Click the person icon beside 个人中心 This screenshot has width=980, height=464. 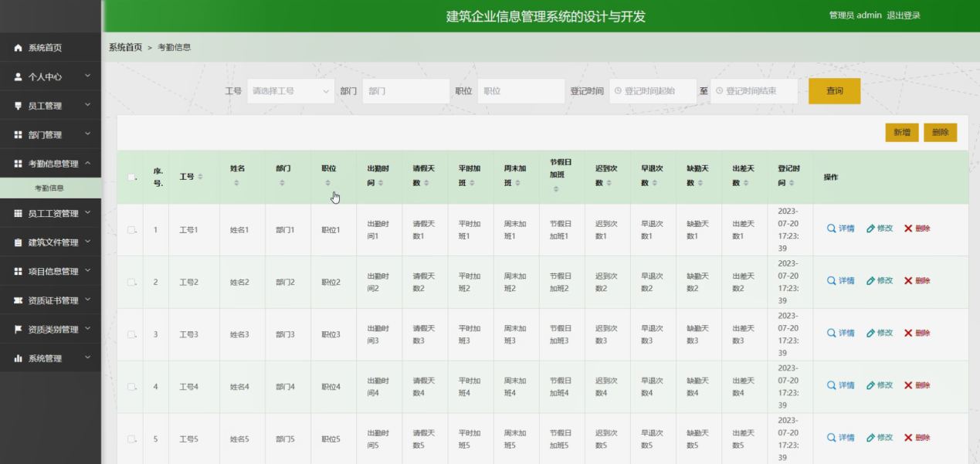18,76
